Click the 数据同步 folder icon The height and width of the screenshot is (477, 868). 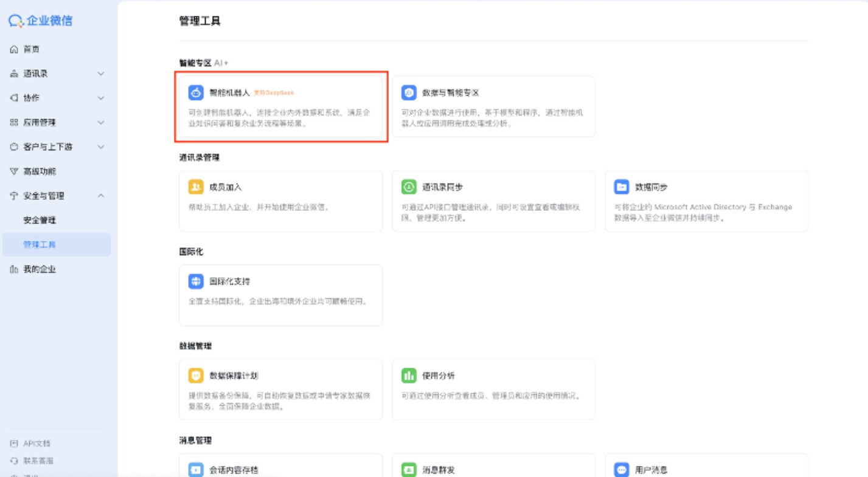coord(621,187)
